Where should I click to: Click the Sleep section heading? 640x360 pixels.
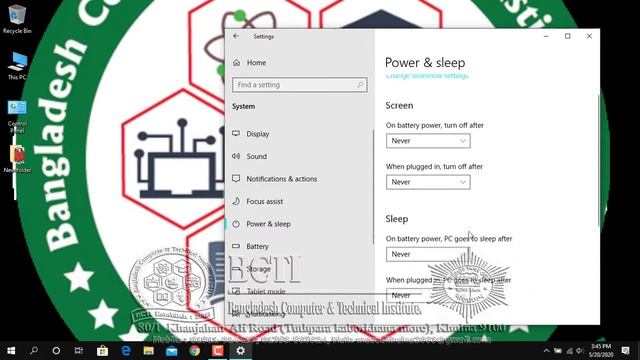tap(397, 219)
